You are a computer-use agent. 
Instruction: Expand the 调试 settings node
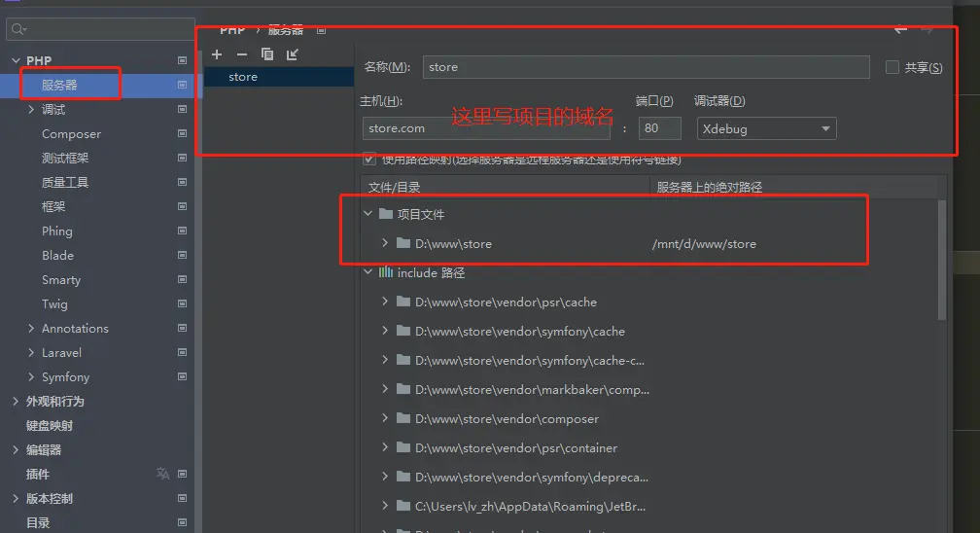pos(31,109)
